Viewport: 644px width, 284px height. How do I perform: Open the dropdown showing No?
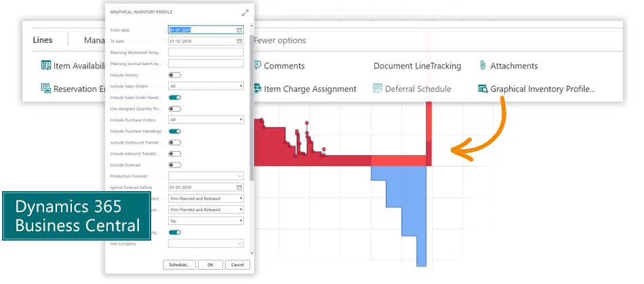(206, 221)
